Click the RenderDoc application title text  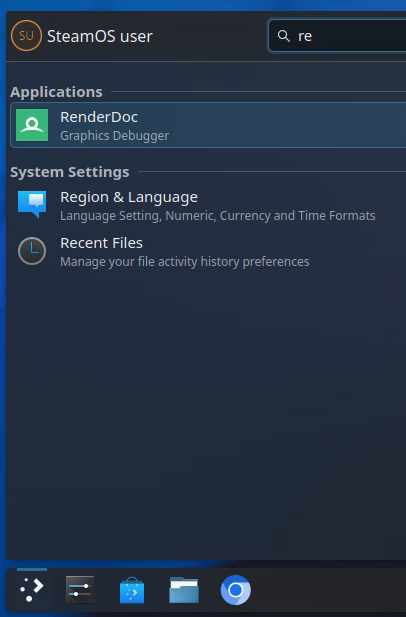click(99, 117)
